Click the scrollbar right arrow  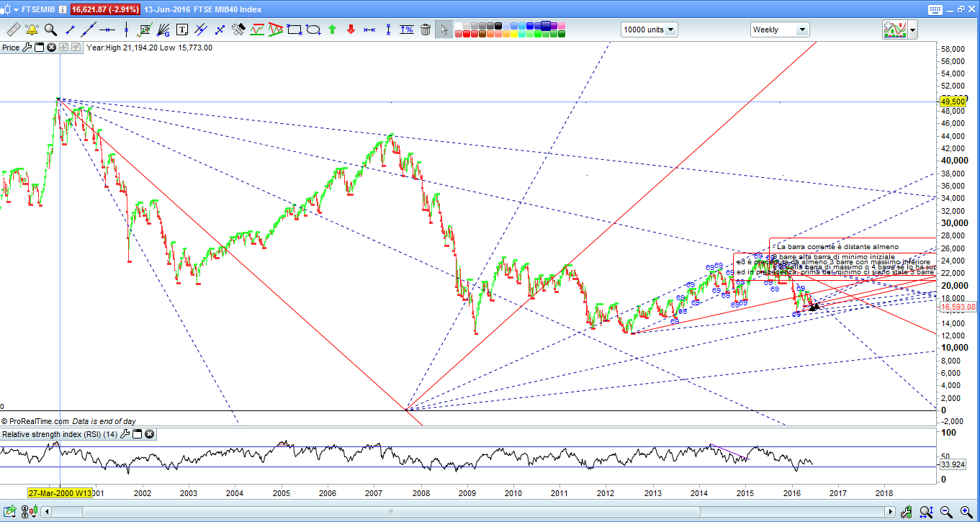pos(890,511)
